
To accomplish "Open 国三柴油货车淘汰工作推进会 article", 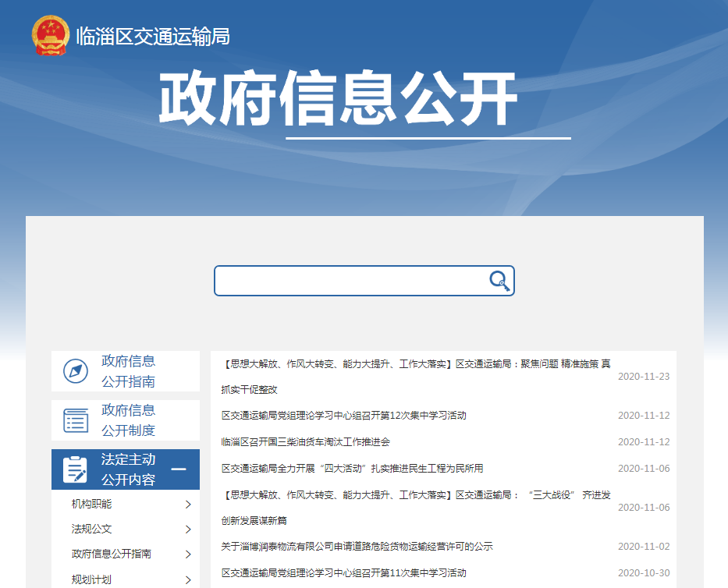I will coord(305,442).
